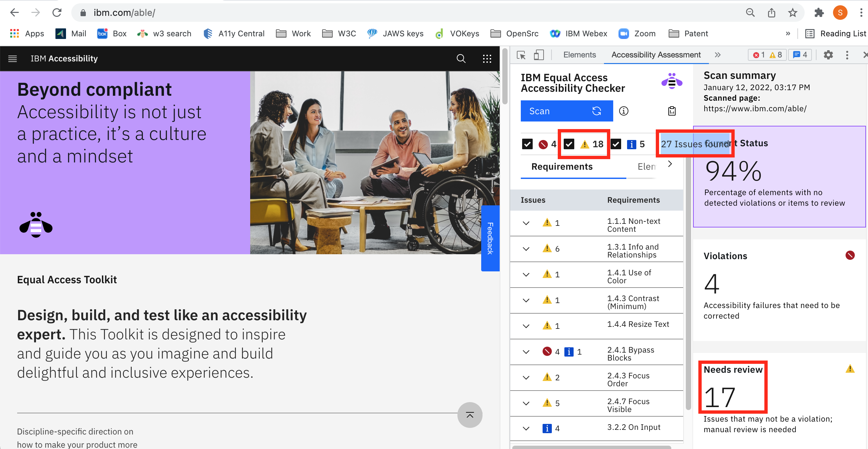Click the site search magnifier icon
Image resolution: width=868 pixels, height=449 pixels.
[461, 59]
